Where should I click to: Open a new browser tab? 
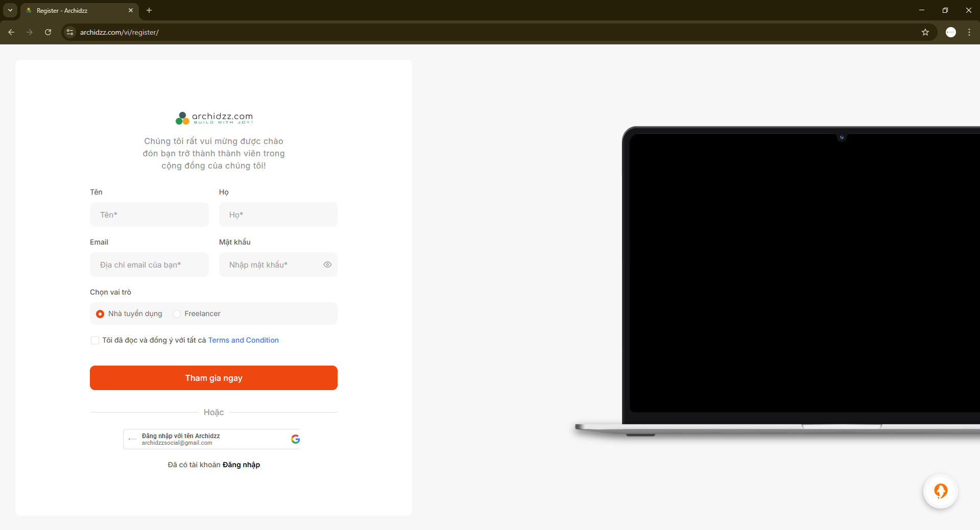tap(149, 10)
